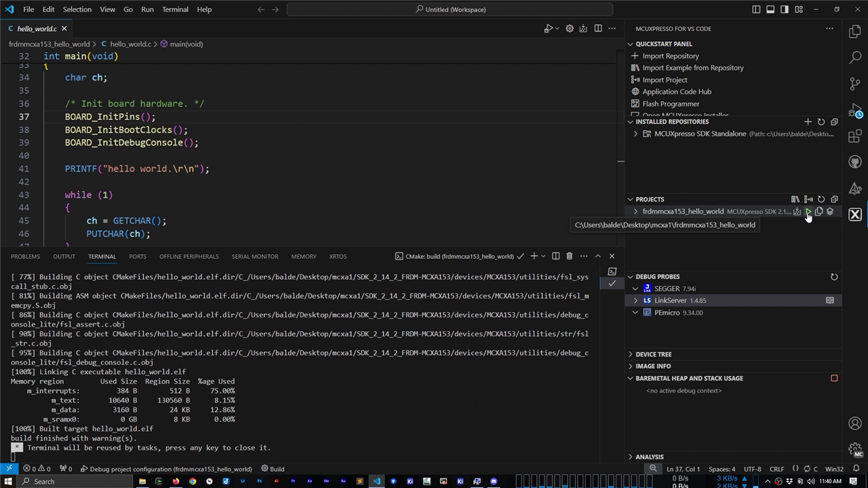Viewport: 868px width, 488px height.
Task: Close the hello_world.c editor tab
Action: tap(64, 28)
